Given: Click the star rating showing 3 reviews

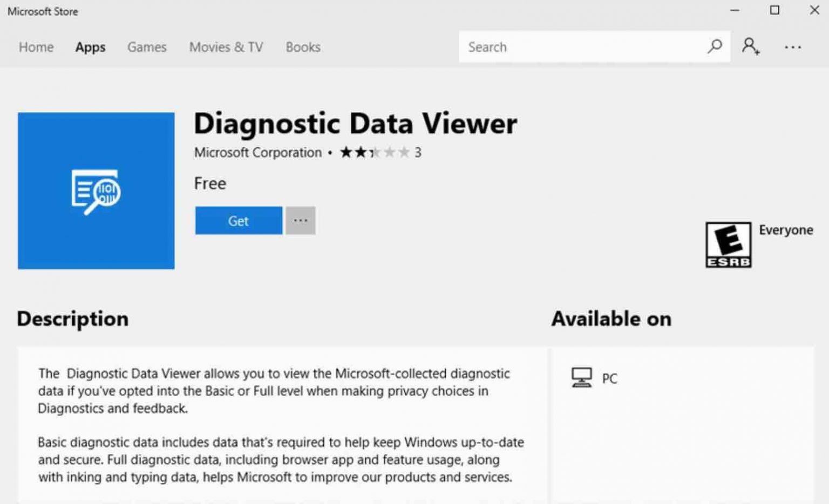Looking at the screenshot, I should (379, 153).
